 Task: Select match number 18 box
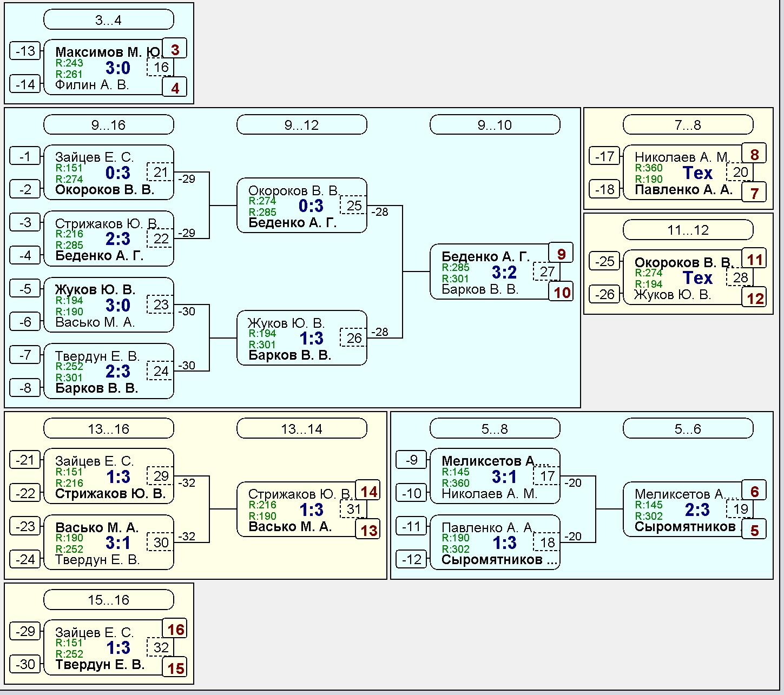point(547,542)
